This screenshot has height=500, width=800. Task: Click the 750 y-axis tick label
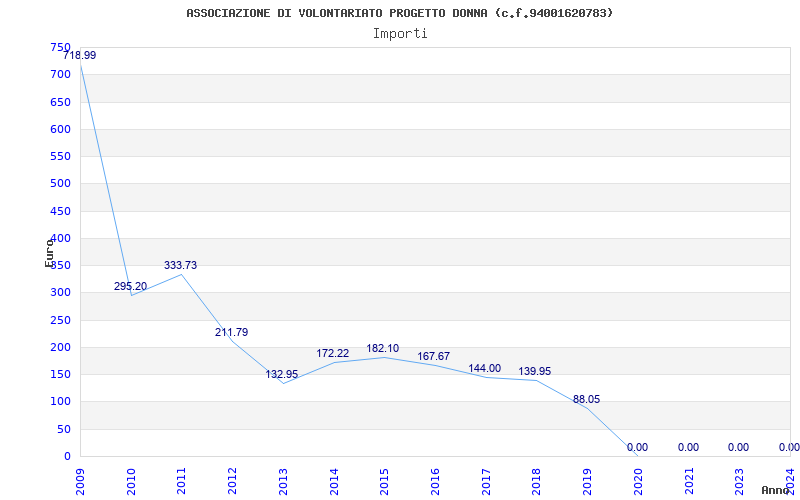(60, 47)
